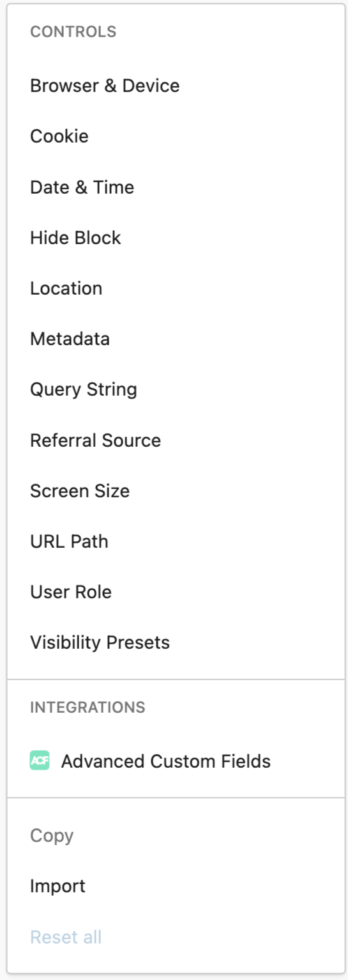Choose the Cookie control option
This screenshot has width=348, height=980.
(176, 136)
